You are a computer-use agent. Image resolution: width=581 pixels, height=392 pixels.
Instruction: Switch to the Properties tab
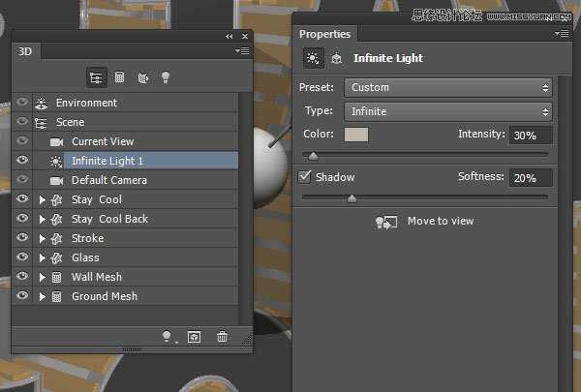point(325,34)
